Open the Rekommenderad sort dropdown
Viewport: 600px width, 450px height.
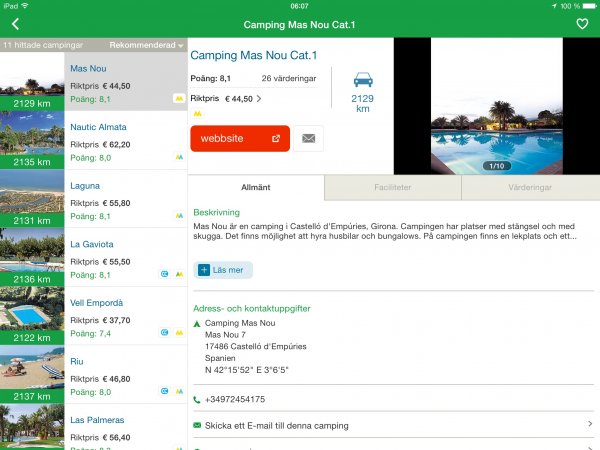click(147, 45)
